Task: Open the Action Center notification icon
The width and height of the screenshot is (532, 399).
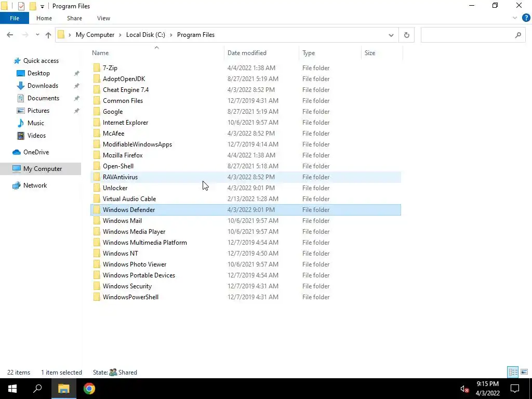Action: [515, 389]
